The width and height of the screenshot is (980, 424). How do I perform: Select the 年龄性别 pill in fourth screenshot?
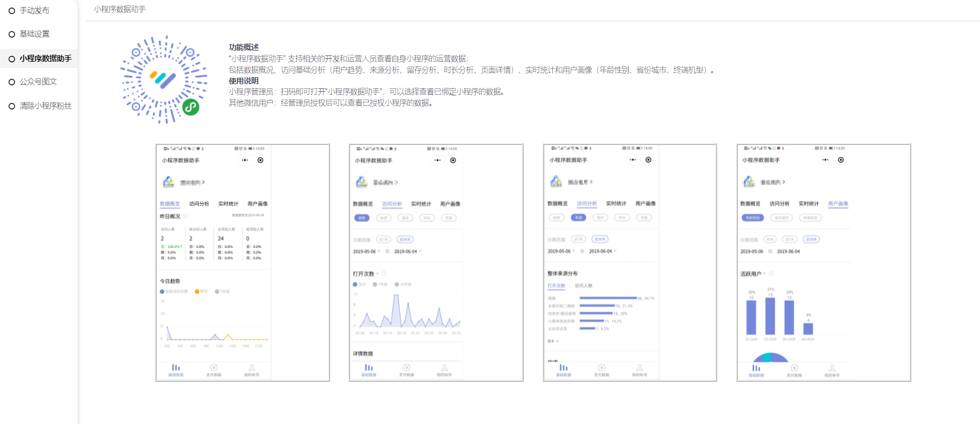(752, 218)
